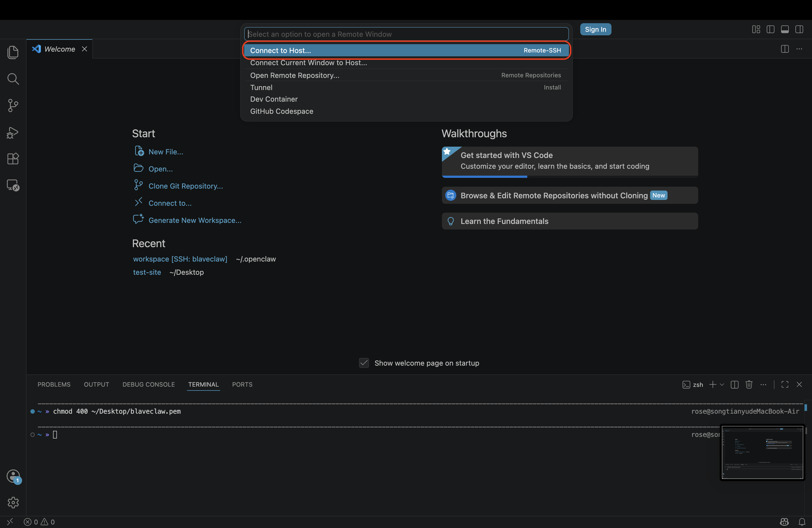This screenshot has height=528, width=812.
Task: Open the Manage gear menu
Action: (13, 502)
